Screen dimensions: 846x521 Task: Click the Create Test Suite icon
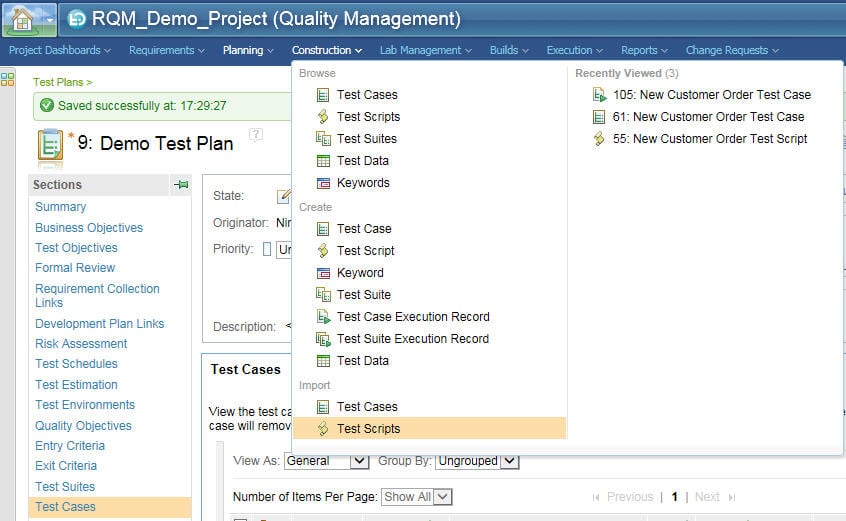(x=323, y=295)
